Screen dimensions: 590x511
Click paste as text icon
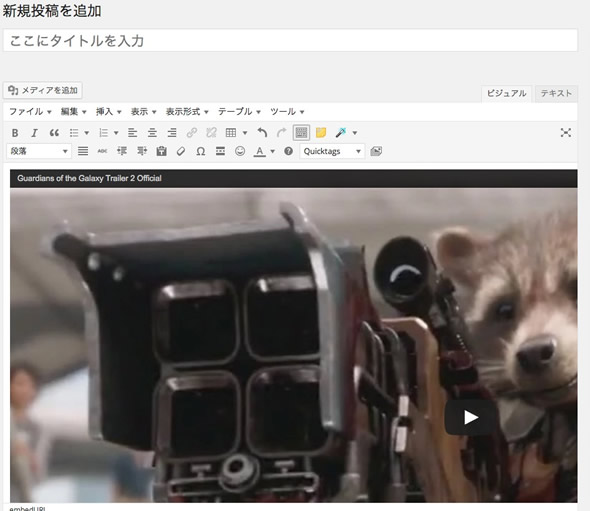click(x=161, y=151)
